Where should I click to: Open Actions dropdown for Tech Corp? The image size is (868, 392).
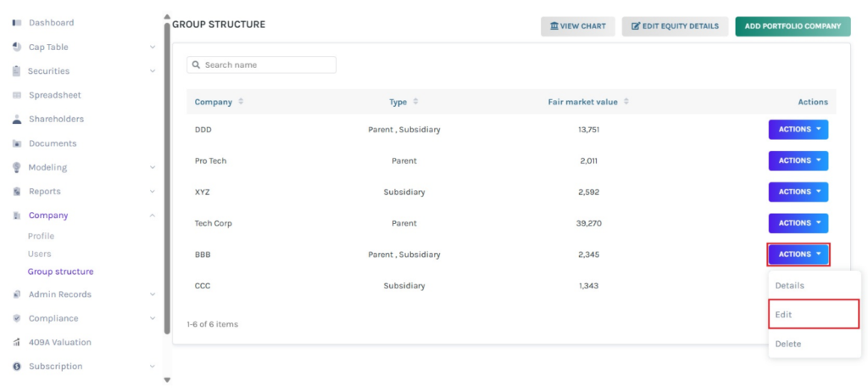click(798, 223)
